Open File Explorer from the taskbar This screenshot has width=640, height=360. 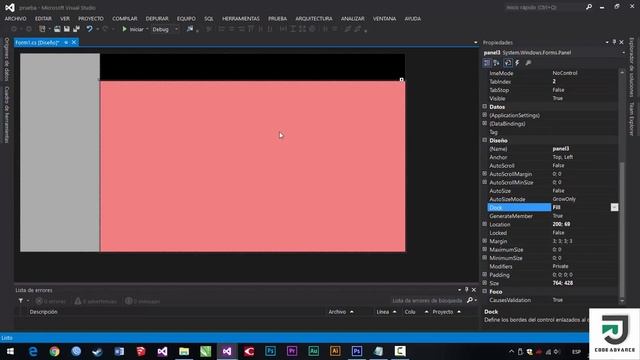point(184,351)
